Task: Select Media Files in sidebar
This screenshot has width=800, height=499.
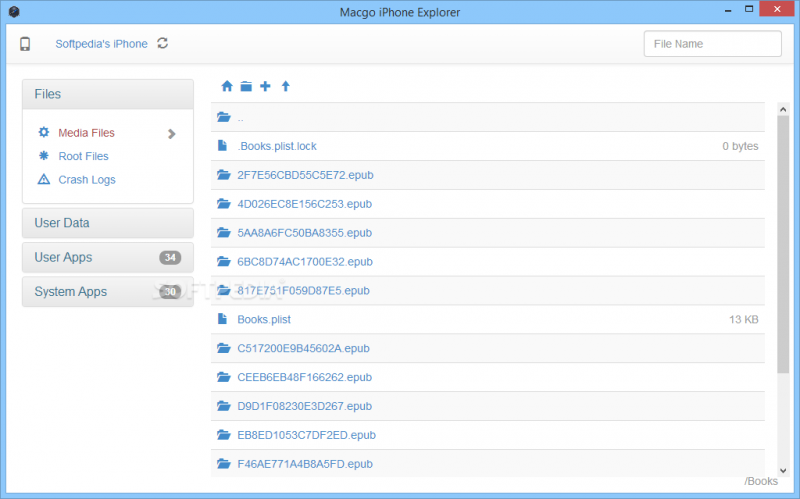Action: tap(86, 133)
